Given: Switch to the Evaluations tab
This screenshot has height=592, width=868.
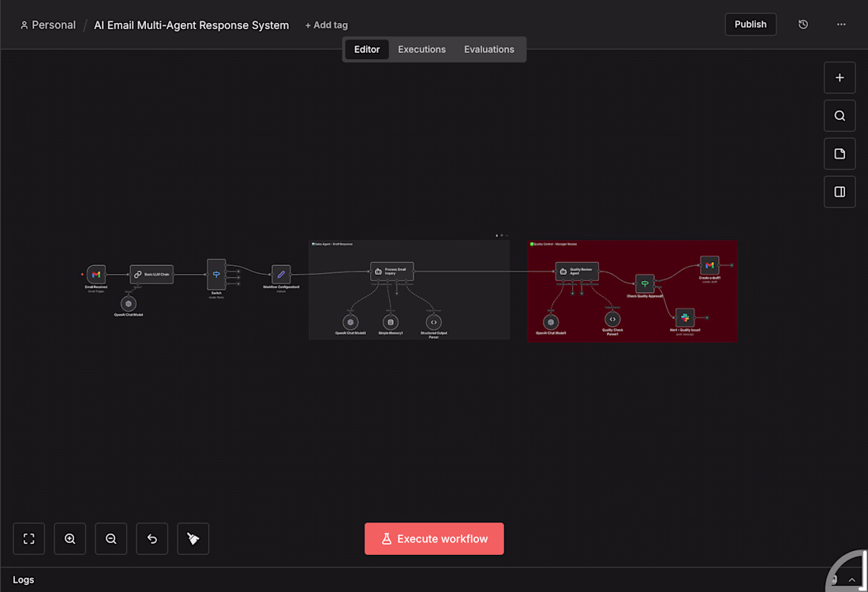Looking at the screenshot, I should click(x=489, y=49).
